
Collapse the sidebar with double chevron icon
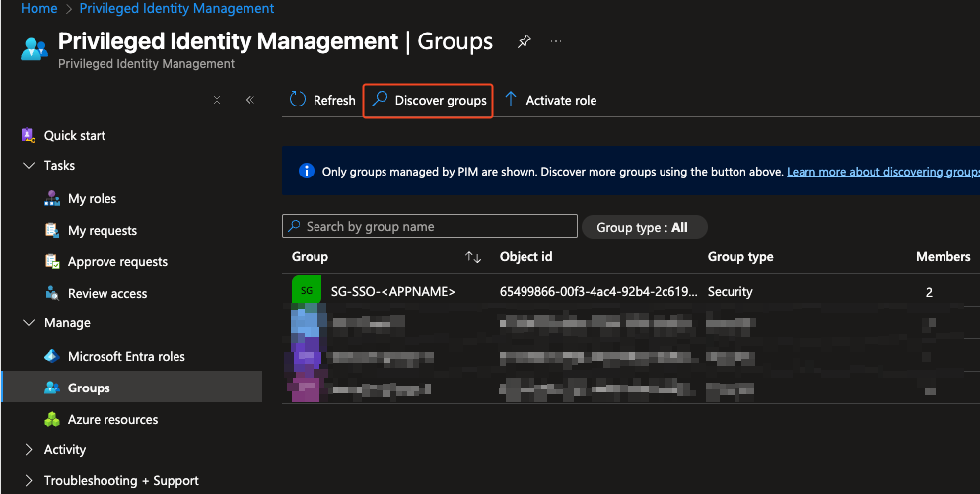click(x=250, y=100)
